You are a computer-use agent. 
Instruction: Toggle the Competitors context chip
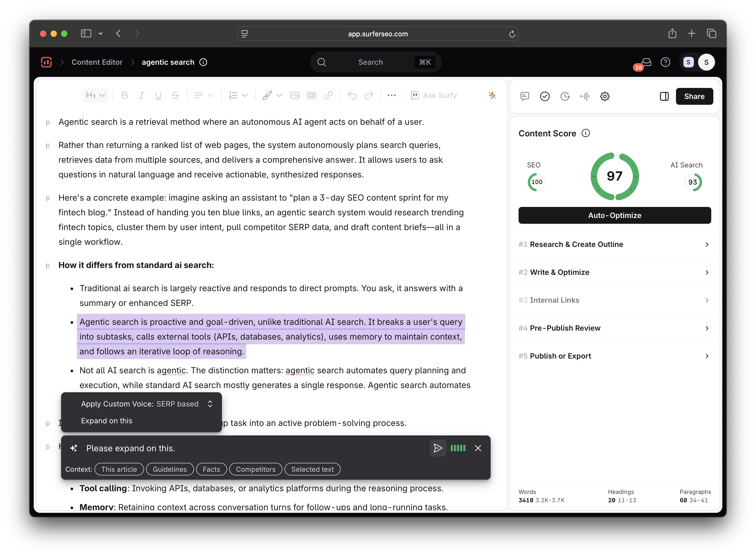(x=256, y=469)
